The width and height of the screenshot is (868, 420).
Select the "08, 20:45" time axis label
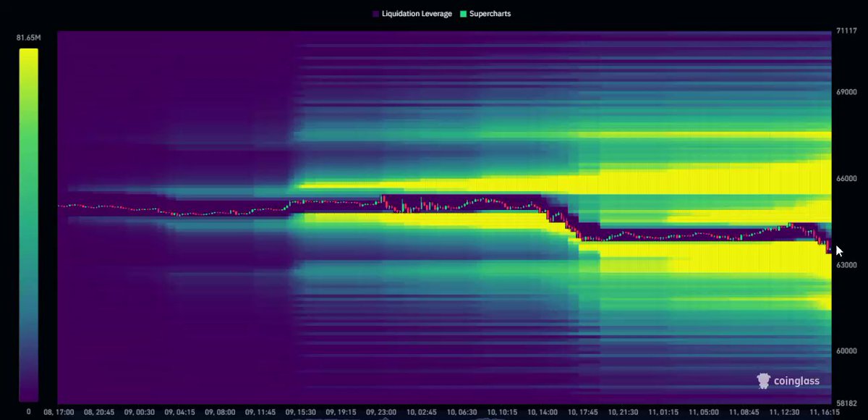pos(99,411)
